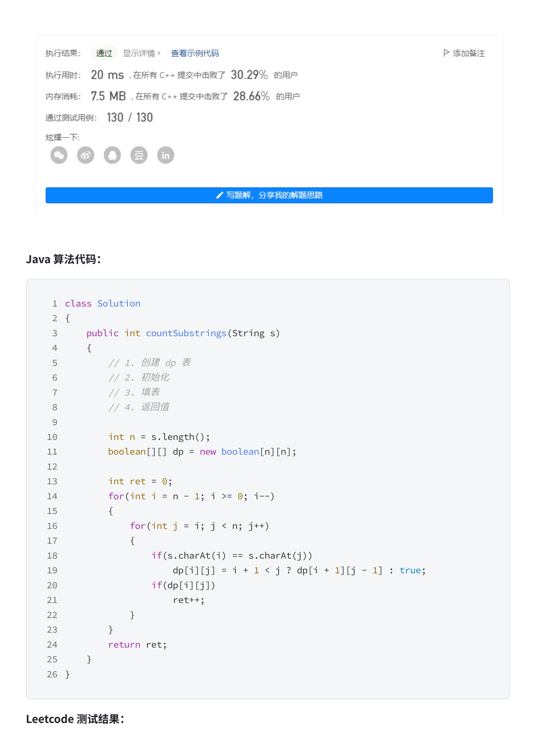Screen dimensions: 535x756
Task: Click the 7.5 MB memory value
Action: point(108,96)
